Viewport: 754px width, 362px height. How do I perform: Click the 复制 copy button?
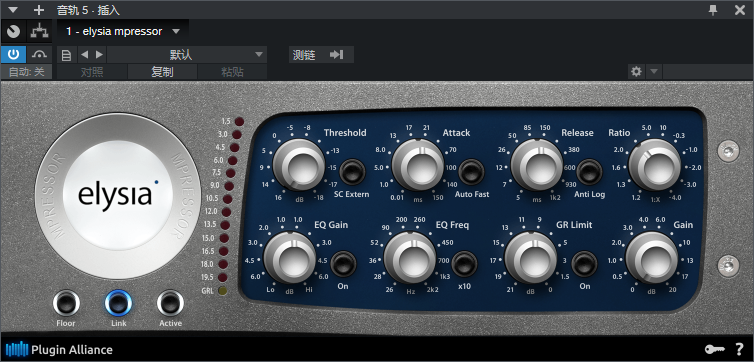(162, 72)
